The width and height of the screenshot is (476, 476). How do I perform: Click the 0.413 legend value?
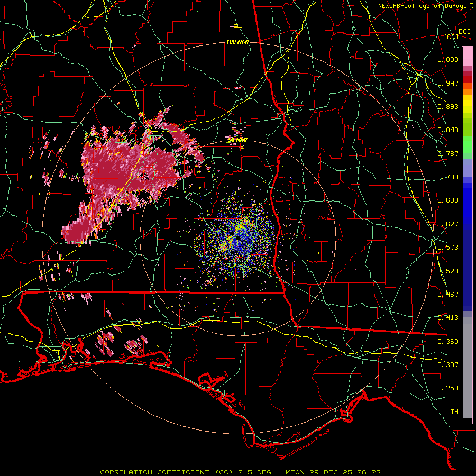[448, 318]
